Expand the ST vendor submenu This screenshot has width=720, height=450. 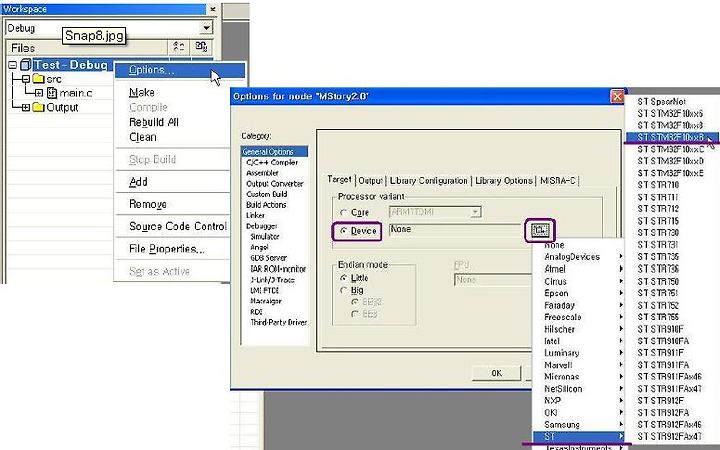[579, 436]
